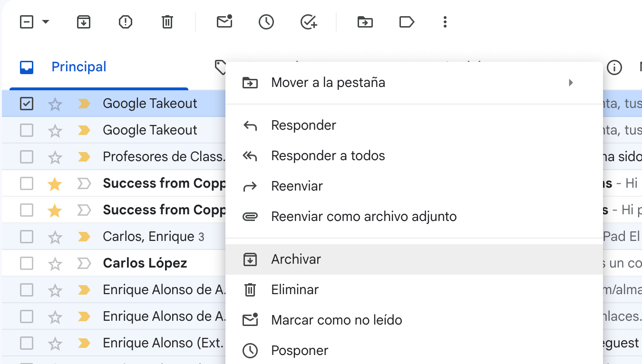642x364 pixels.
Task: Report spam using the exclamation icon
Action: tap(126, 22)
